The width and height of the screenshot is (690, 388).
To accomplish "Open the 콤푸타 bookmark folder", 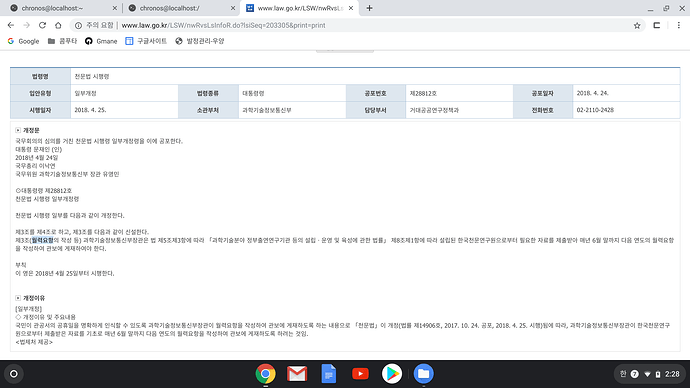I will pyautogui.click(x=62, y=41).
